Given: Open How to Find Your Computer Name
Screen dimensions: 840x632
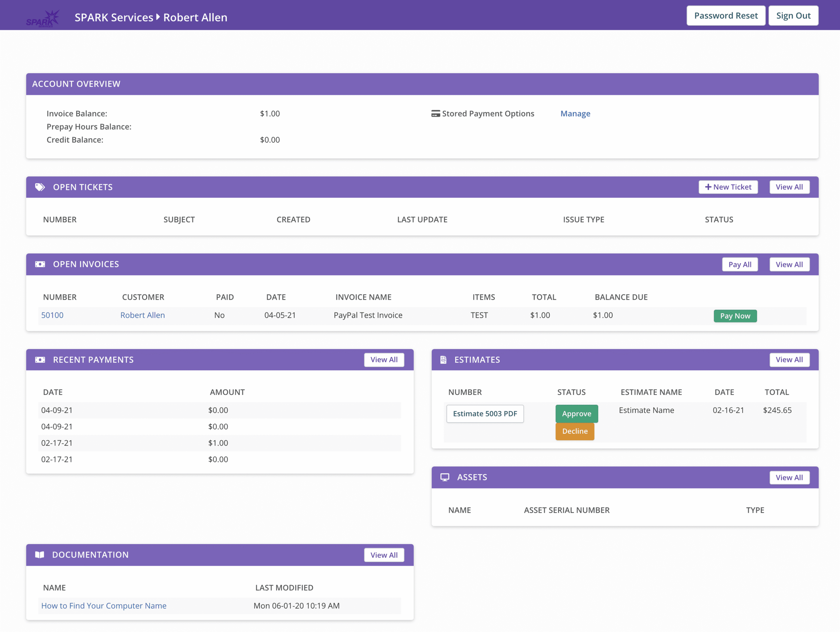Looking at the screenshot, I should tap(104, 605).
